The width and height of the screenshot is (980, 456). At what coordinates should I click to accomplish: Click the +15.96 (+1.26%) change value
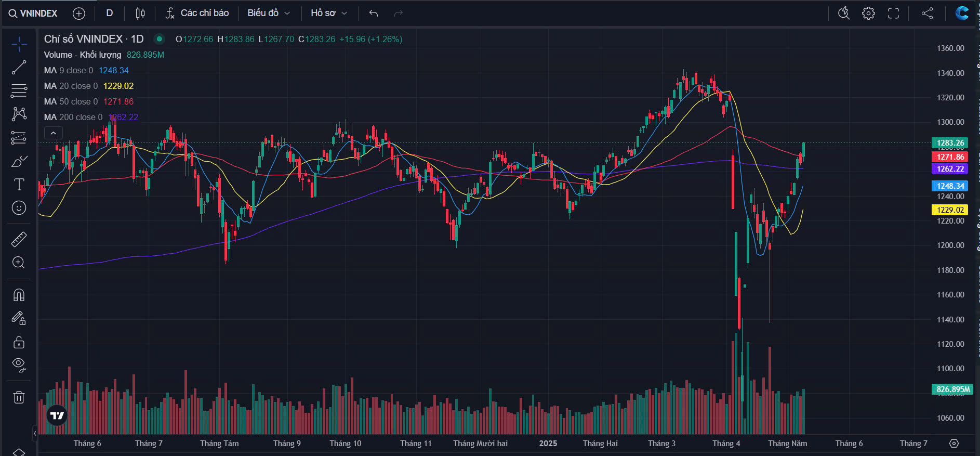370,39
